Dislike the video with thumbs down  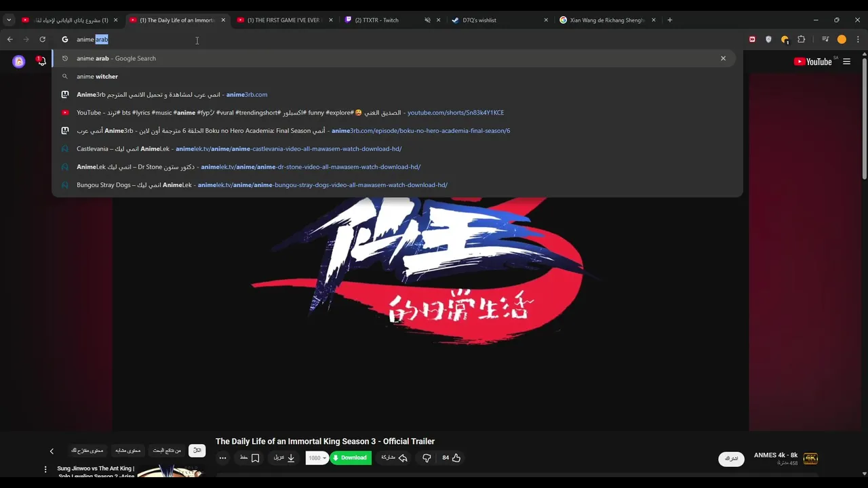tap(427, 458)
